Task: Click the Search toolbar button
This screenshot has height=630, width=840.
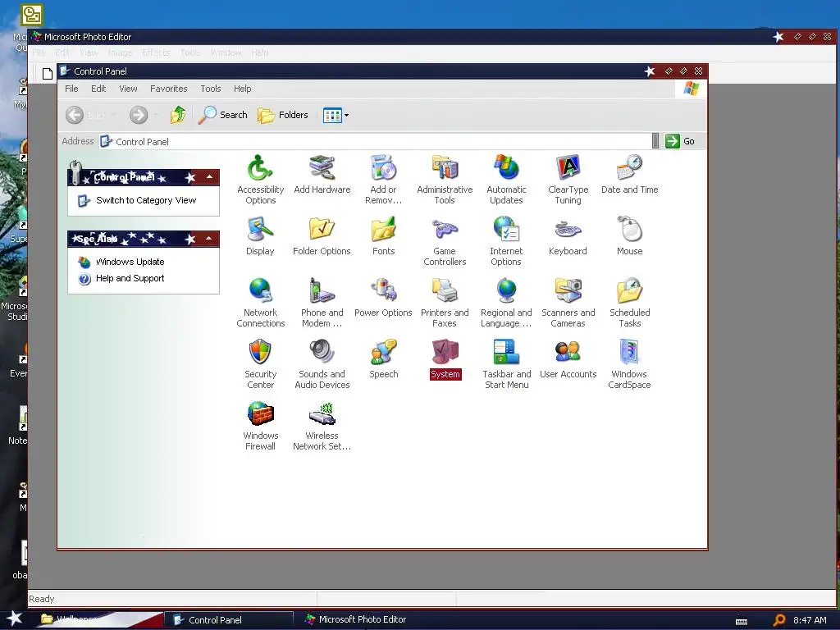Action: tap(223, 115)
